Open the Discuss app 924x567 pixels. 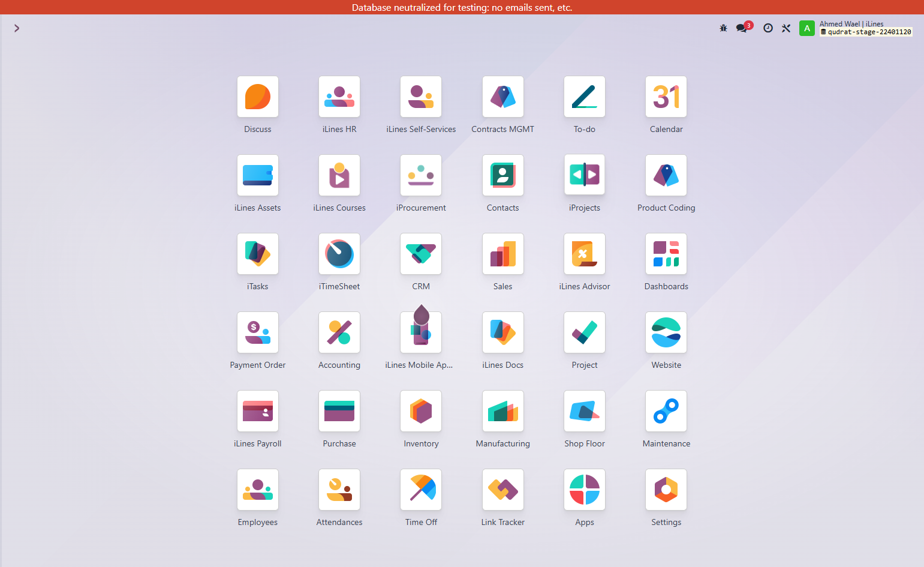pos(258,97)
